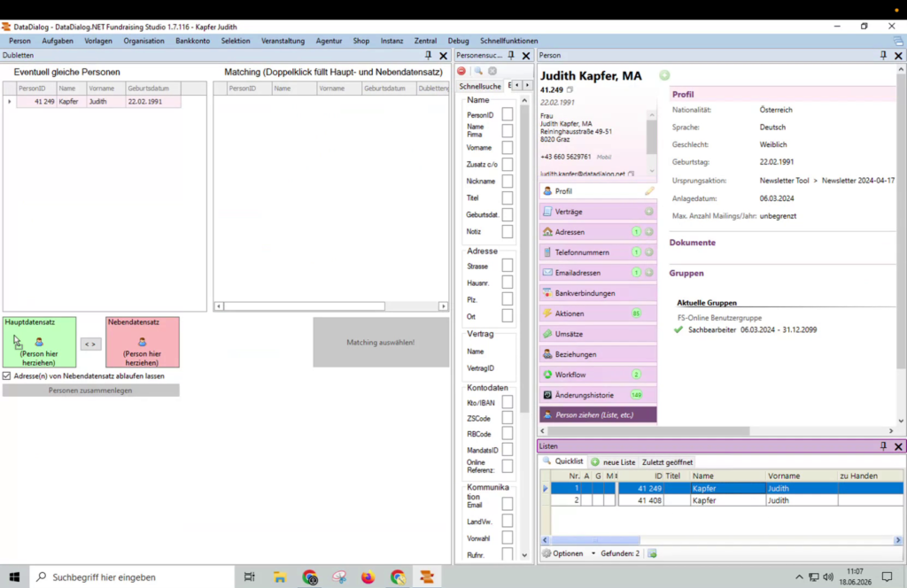Open the Windows Start menu
The image size is (907, 588).
pos(14,577)
